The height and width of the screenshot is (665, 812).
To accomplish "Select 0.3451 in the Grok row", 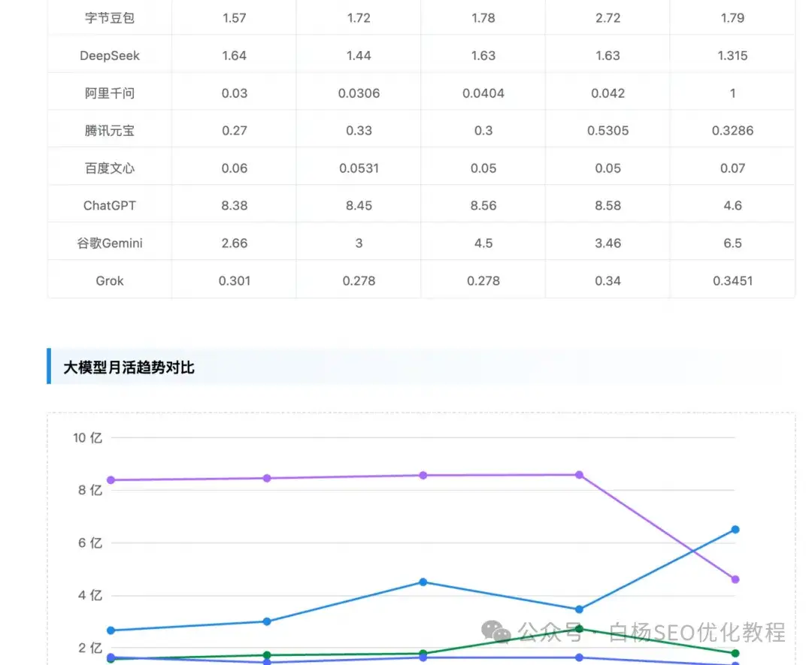I will coord(732,281).
